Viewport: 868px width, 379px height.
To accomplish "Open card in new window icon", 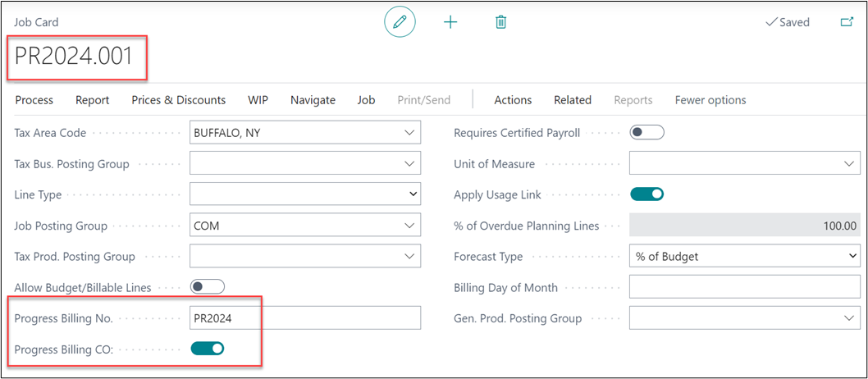I will click(847, 22).
